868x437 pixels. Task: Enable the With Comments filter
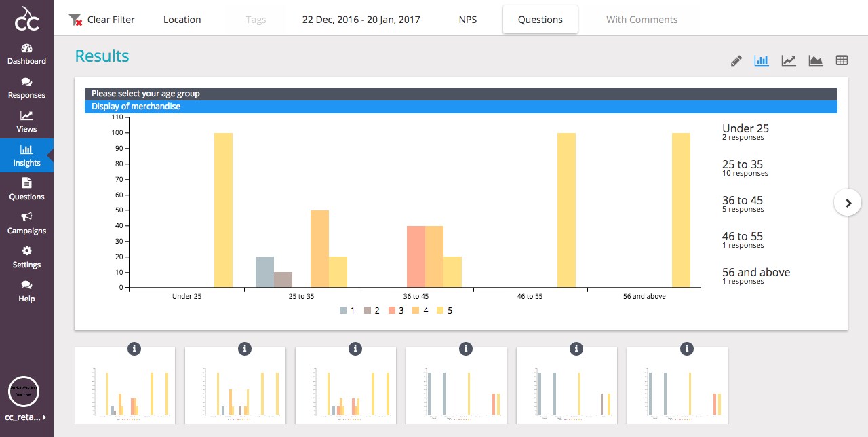[641, 20]
